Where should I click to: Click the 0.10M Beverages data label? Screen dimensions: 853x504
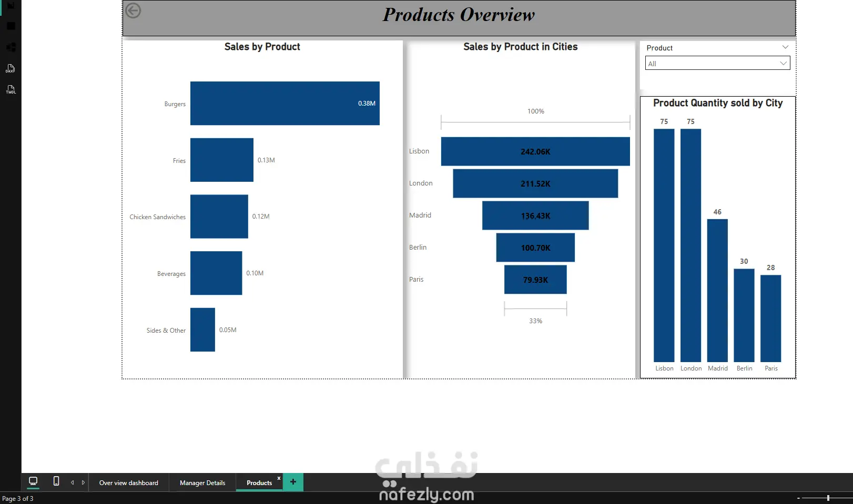[x=255, y=273]
